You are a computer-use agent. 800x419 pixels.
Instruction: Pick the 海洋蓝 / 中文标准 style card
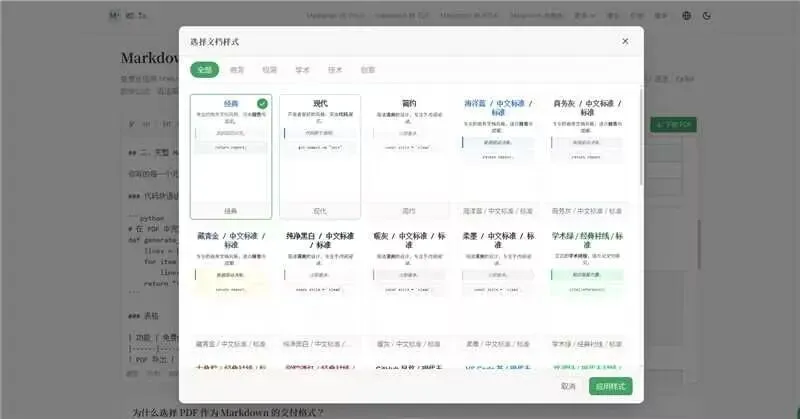click(x=498, y=157)
